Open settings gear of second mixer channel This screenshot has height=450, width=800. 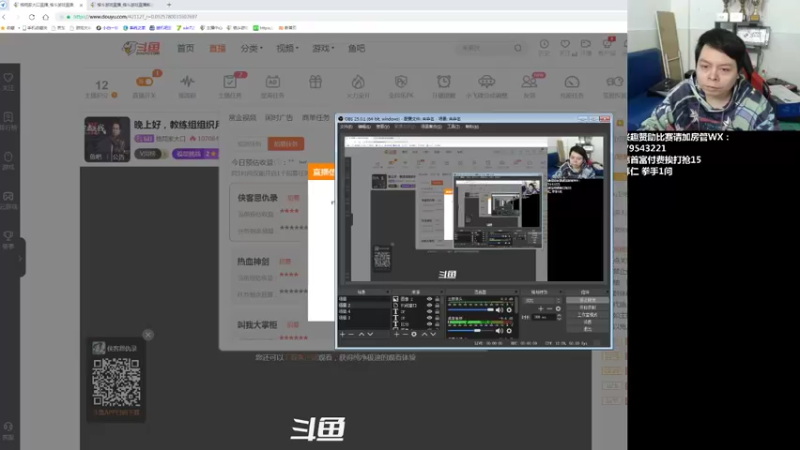click(x=509, y=331)
